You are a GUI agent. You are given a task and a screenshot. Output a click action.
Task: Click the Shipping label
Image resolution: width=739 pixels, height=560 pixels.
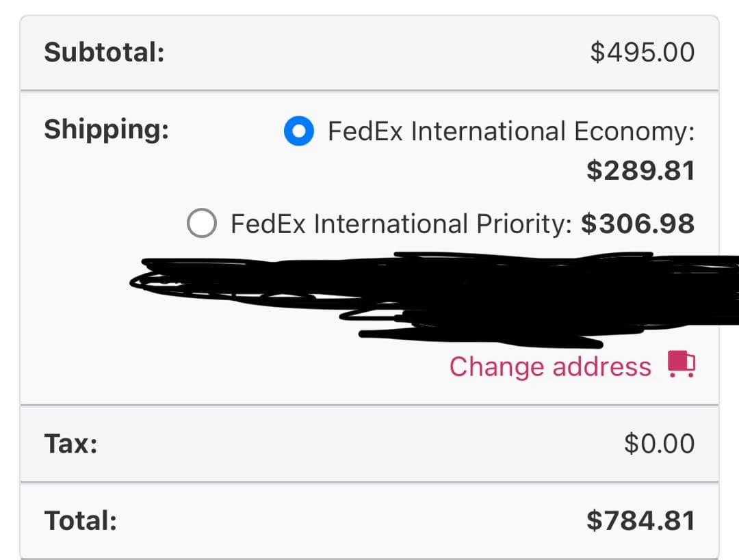point(106,129)
